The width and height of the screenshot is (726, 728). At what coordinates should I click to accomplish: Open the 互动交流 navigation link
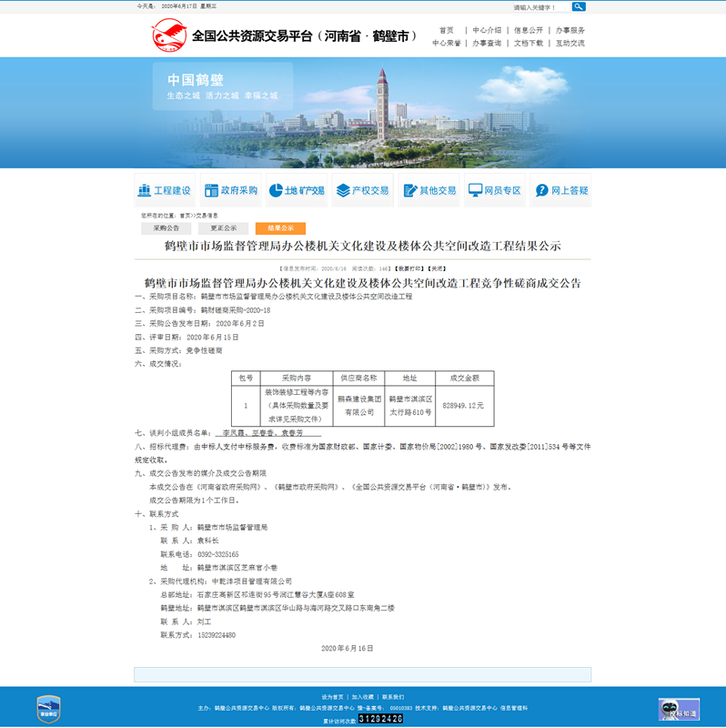click(570, 43)
